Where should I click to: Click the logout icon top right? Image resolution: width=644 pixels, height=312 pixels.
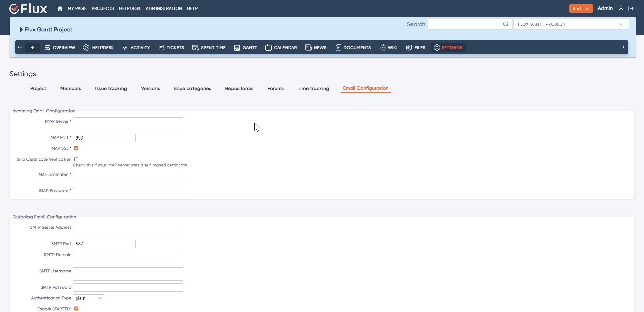[631, 8]
